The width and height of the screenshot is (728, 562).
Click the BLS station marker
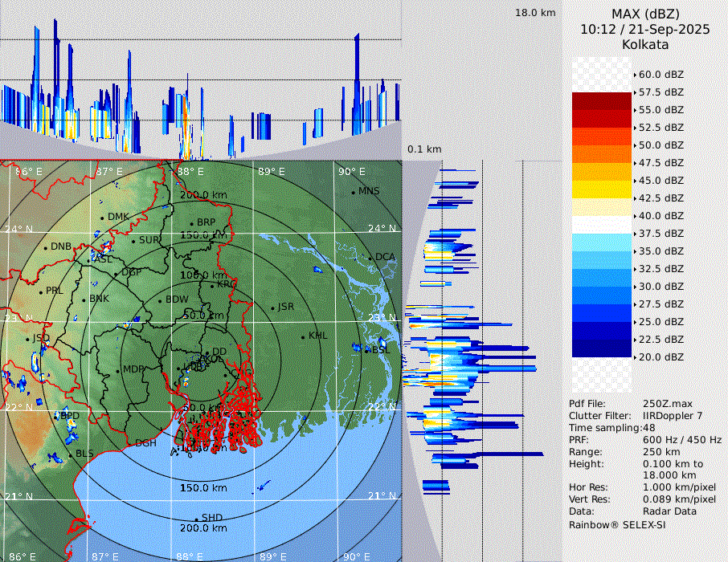tap(70, 454)
